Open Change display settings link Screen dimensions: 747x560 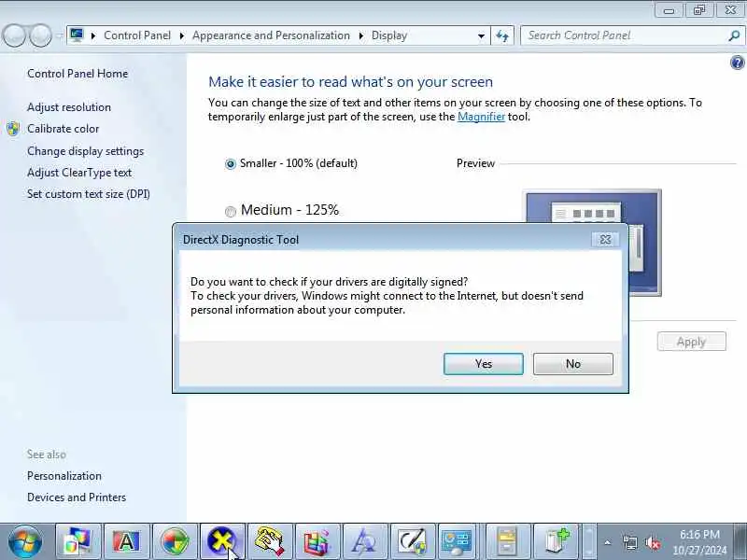(85, 151)
